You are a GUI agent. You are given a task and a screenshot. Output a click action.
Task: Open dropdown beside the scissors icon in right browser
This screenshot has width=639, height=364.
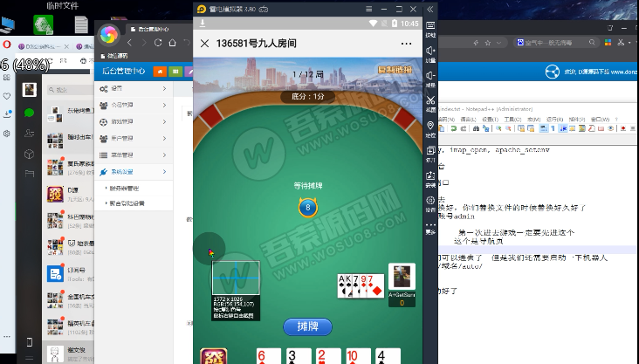tap(629, 43)
